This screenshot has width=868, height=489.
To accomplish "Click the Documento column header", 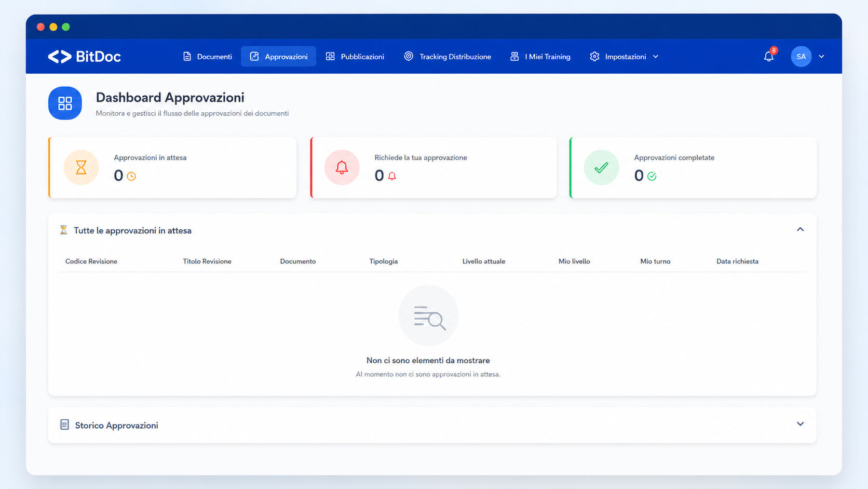I will pyautogui.click(x=297, y=261).
